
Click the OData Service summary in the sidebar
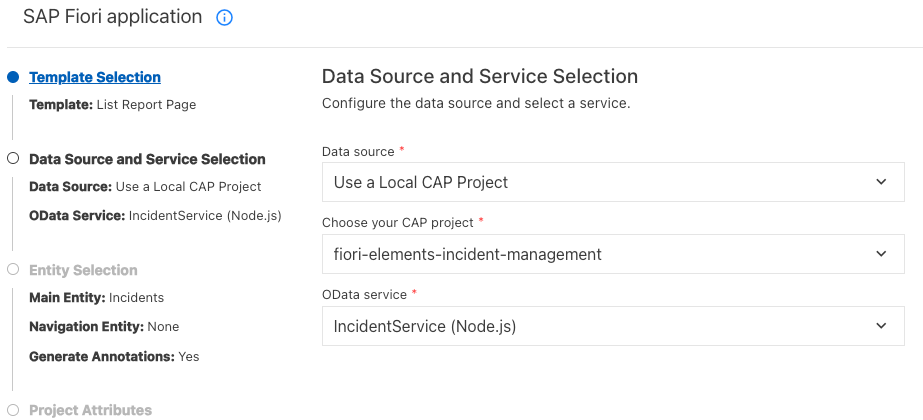click(x=155, y=215)
